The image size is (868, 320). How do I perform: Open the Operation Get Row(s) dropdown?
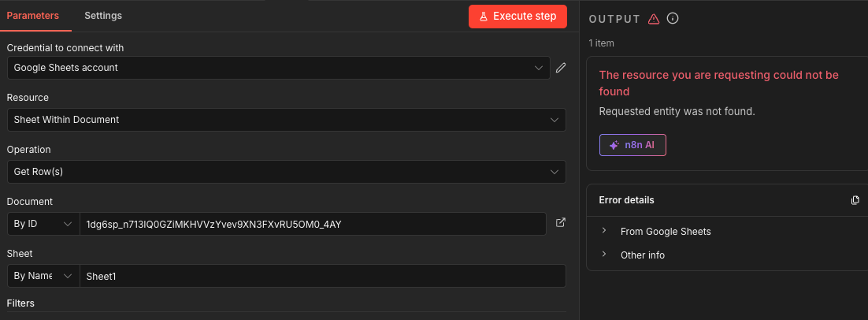286,171
